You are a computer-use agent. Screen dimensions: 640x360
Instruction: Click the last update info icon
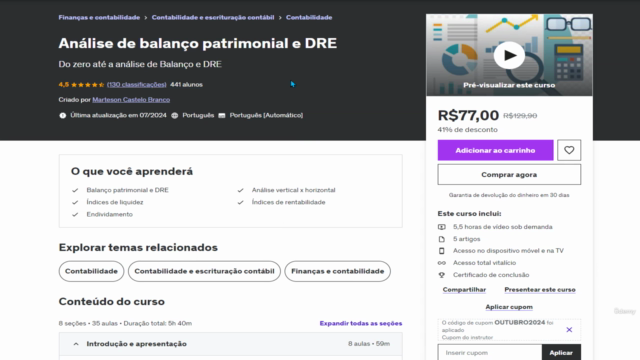62,116
